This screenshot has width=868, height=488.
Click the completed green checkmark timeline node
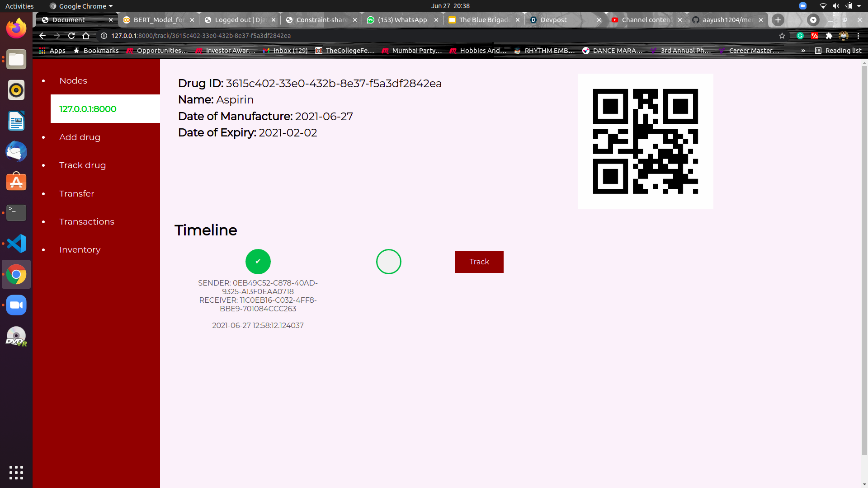click(x=258, y=262)
